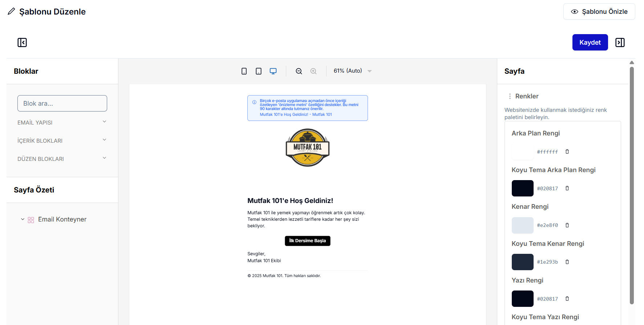Open Şablonu Önizle preview
Image resolution: width=644 pixels, height=325 pixels.
[599, 12]
